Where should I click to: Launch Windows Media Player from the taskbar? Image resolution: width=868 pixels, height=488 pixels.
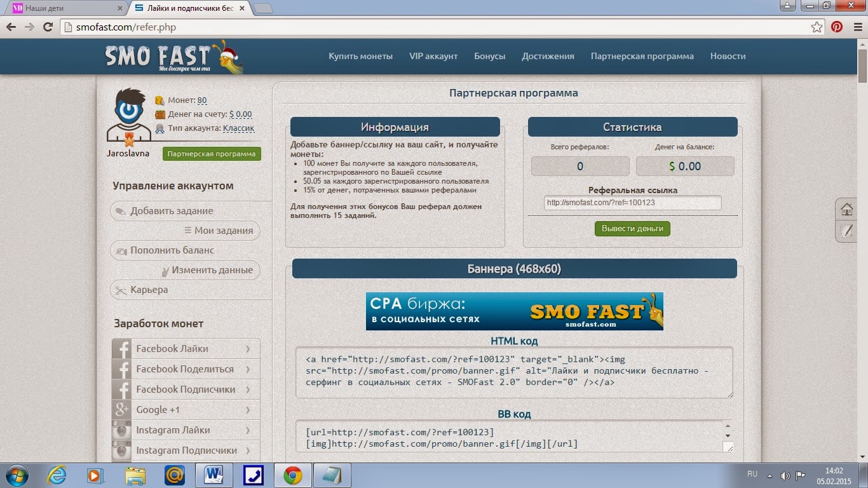[95, 475]
